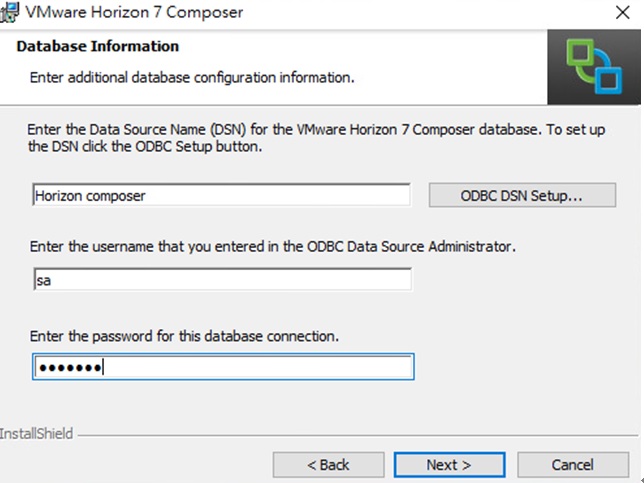This screenshot has height=483, width=644.
Task: Open the ODBC DSN Setup dialog
Action: click(x=522, y=196)
